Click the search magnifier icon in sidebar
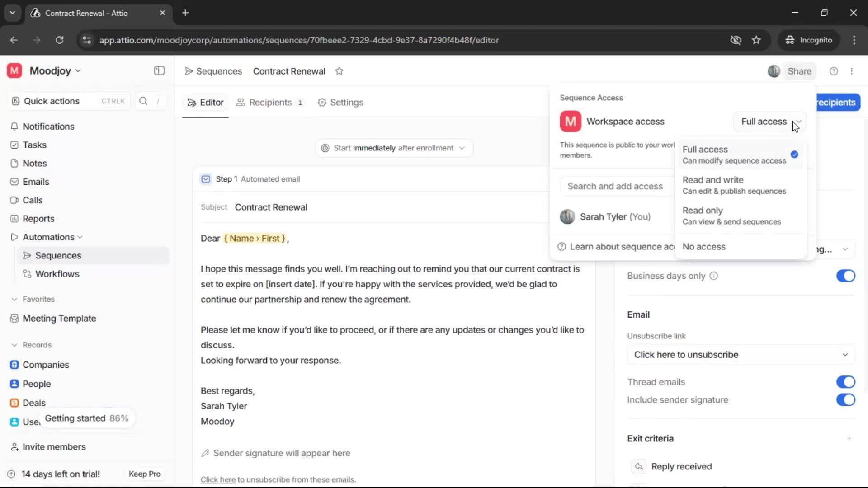The height and width of the screenshot is (488, 868). 143,101
